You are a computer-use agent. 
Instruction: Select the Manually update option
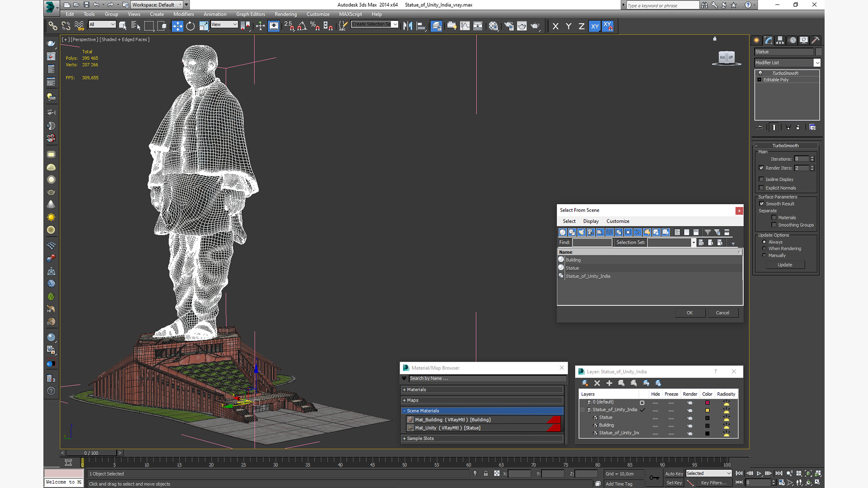[764, 255]
